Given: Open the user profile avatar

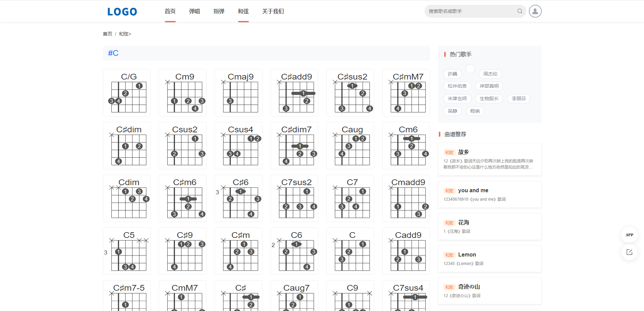Looking at the screenshot, I should click(x=535, y=11).
